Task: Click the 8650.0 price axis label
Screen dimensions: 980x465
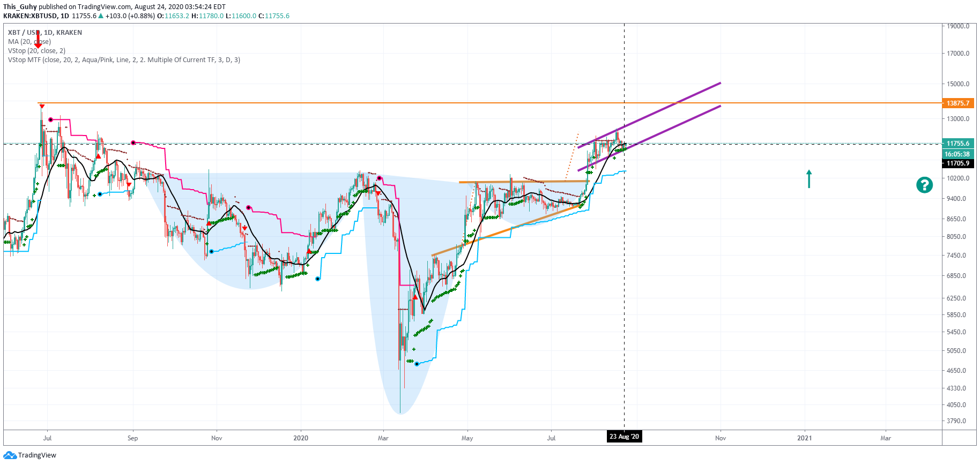Action: [x=956, y=219]
